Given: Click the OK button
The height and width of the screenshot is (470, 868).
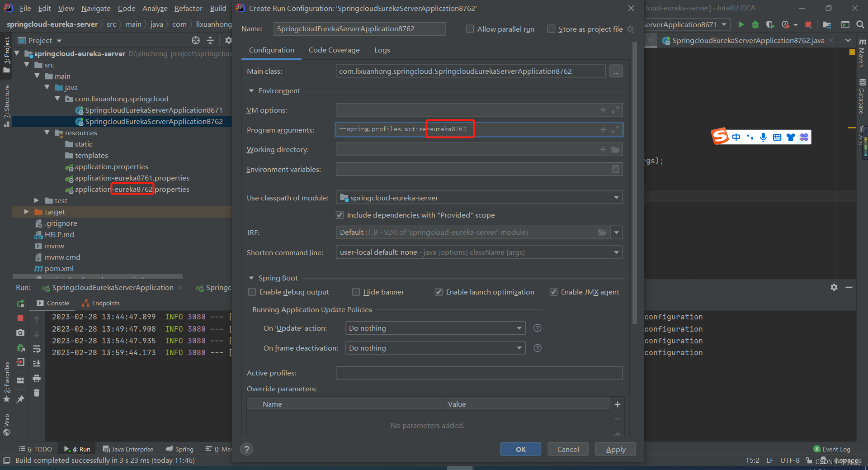Looking at the screenshot, I should (x=520, y=449).
